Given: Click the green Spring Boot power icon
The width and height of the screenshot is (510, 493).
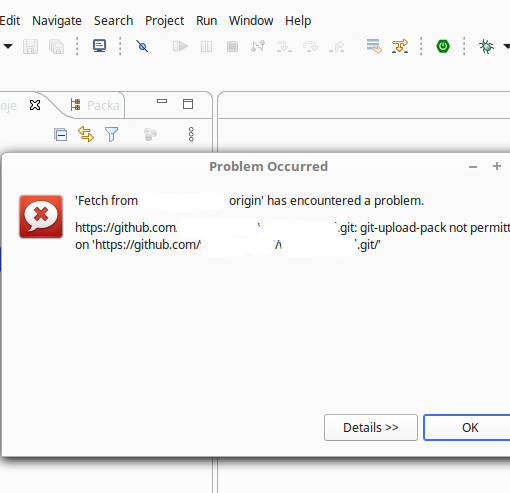Looking at the screenshot, I should tap(443, 46).
